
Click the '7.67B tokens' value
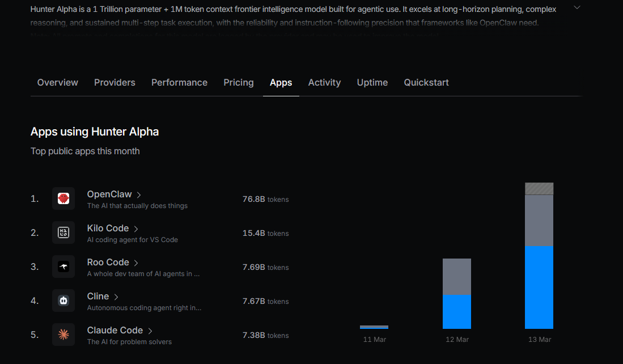265,301
